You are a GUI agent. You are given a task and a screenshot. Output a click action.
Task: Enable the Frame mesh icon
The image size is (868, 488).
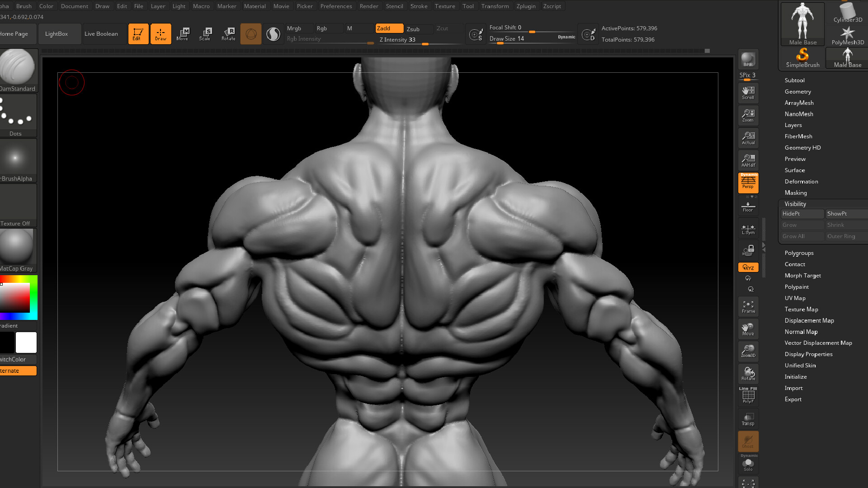[x=748, y=306]
